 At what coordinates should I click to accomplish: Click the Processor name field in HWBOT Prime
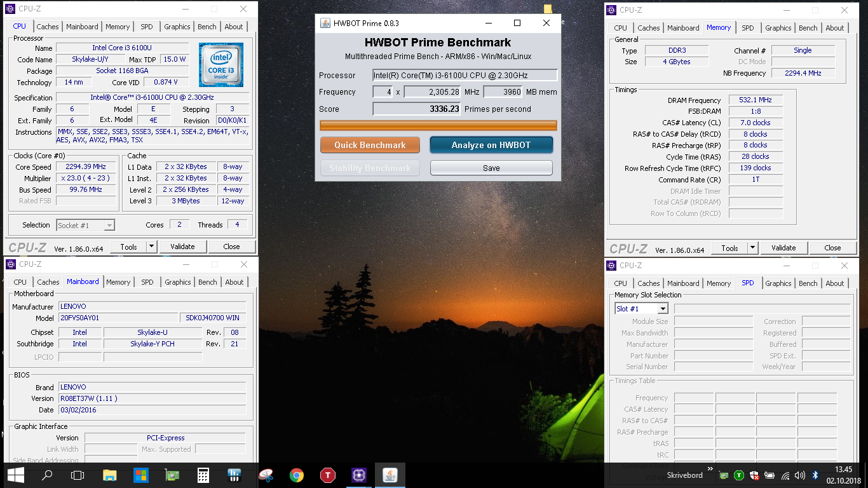point(465,75)
